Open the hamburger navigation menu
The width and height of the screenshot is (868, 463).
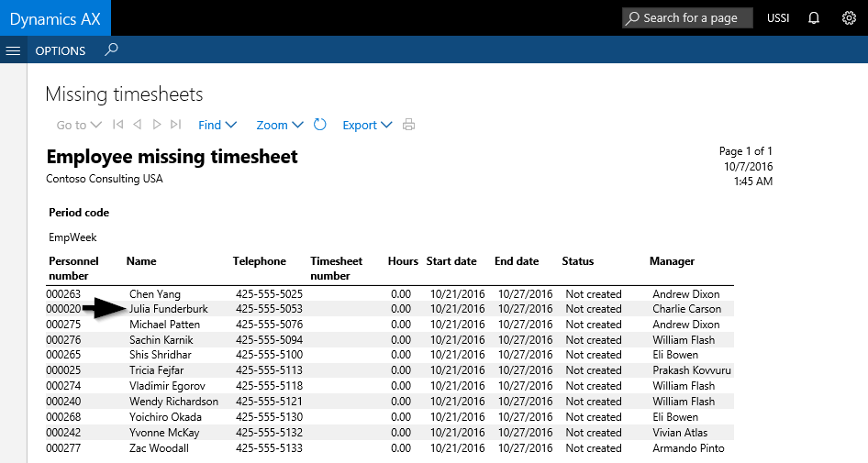(13, 50)
